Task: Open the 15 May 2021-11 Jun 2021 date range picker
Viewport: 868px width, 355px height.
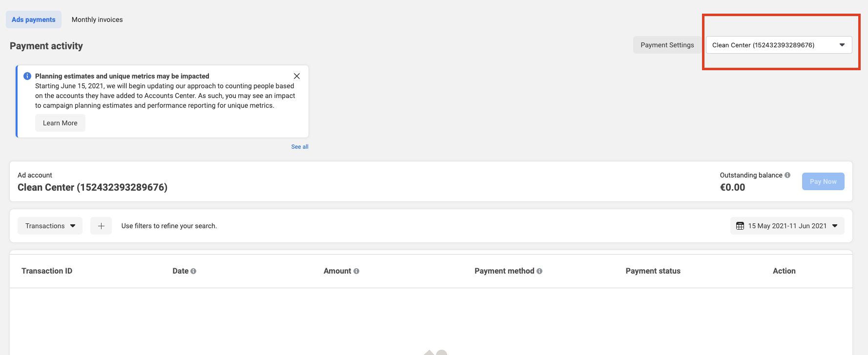Action: pyautogui.click(x=787, y=226)
